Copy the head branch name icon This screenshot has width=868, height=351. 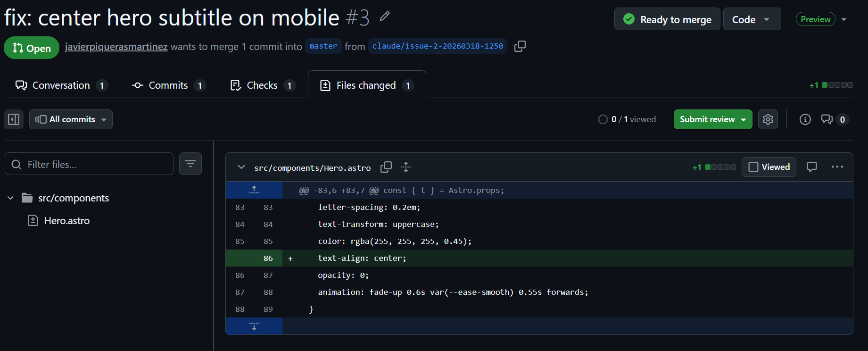click(520, 46)
